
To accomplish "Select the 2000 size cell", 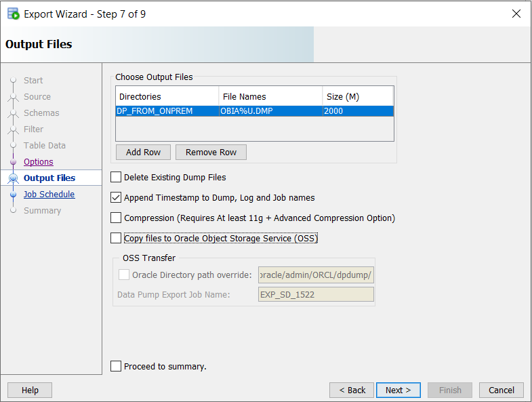I will tap(359, 111).
